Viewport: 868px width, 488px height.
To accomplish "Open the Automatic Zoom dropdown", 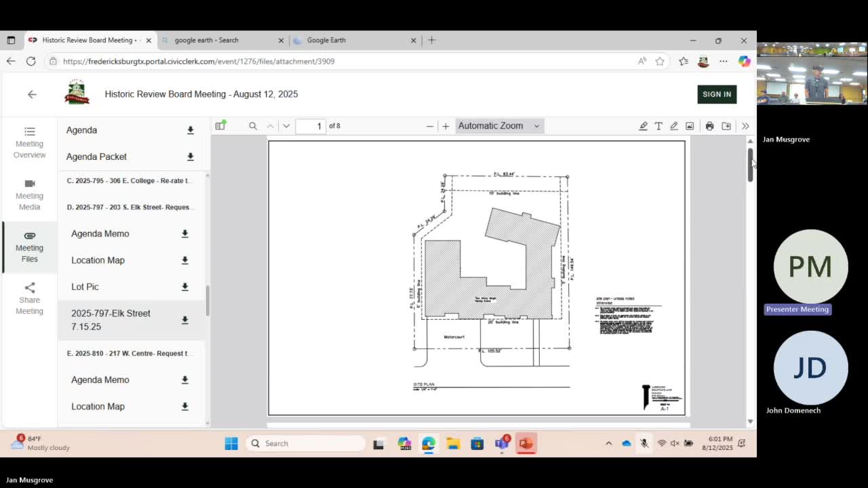I will tap(498, 126).
